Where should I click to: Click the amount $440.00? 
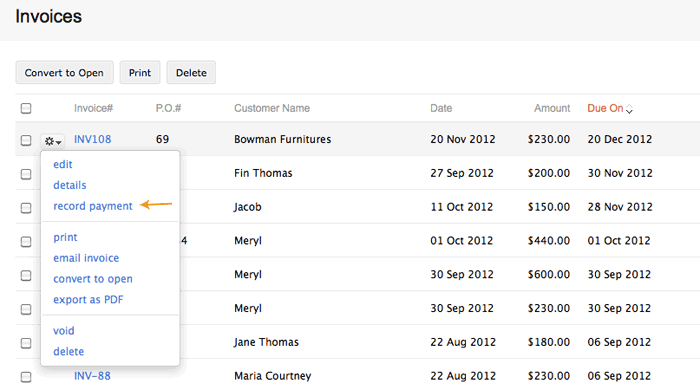pos(549,241)
